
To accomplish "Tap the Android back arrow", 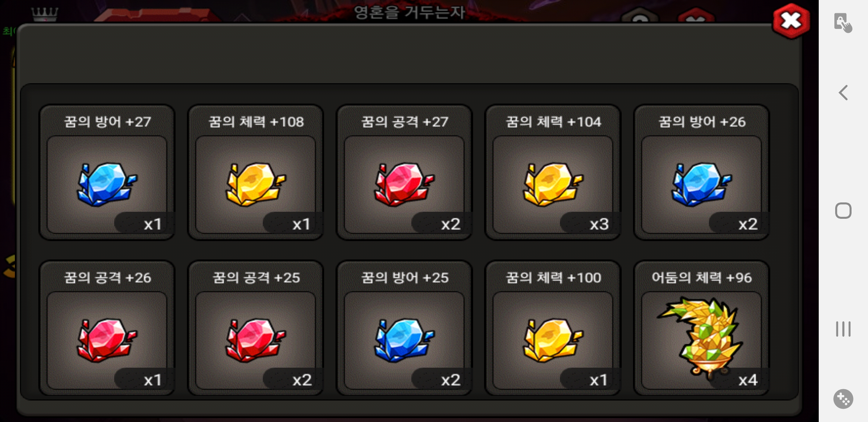I will click(843, 93).
